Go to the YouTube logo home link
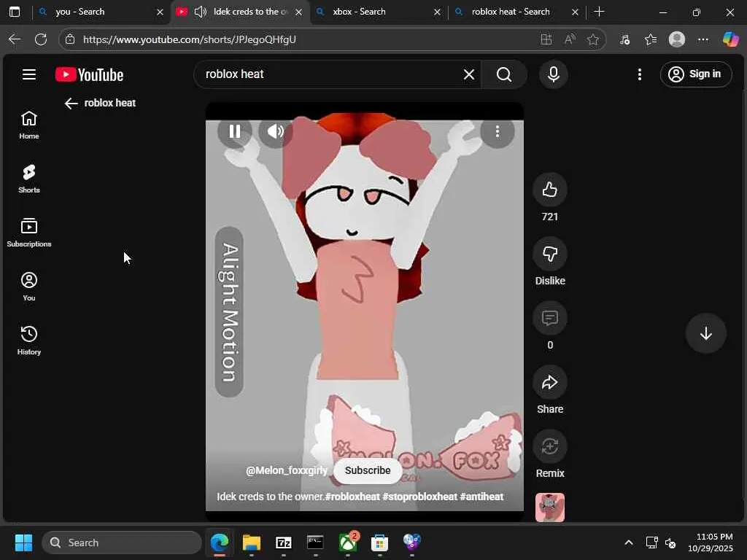Screen dimensions: 747x560 (x=90, y=75)
